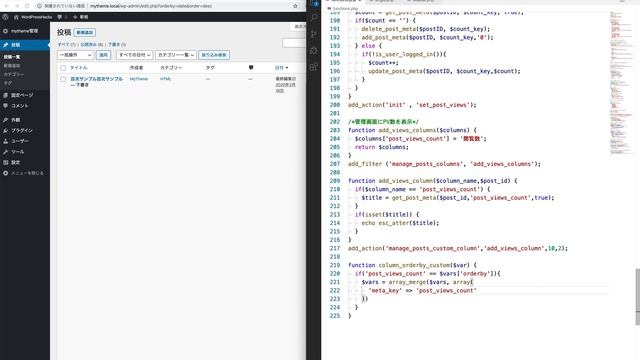Click the site info icon in address bar
This screenshot has width=640, height=360.
click(x=40, y=6)
